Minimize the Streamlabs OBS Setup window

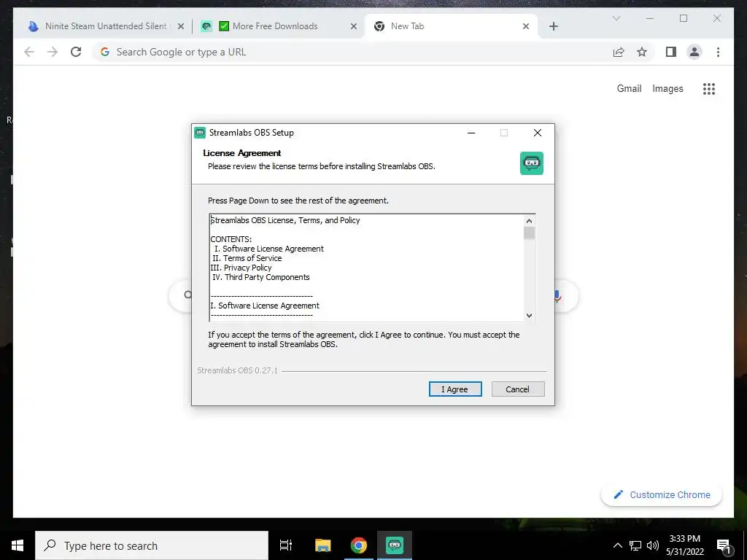471,133
